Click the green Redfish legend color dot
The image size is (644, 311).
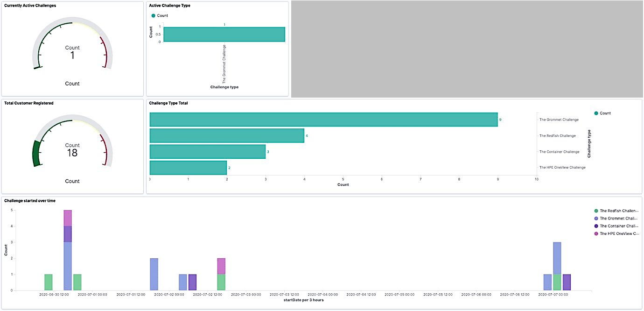[596, 211]
